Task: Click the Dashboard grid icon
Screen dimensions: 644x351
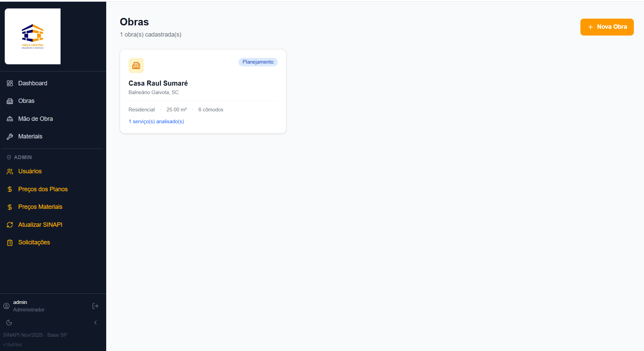Action: [10, 83]
